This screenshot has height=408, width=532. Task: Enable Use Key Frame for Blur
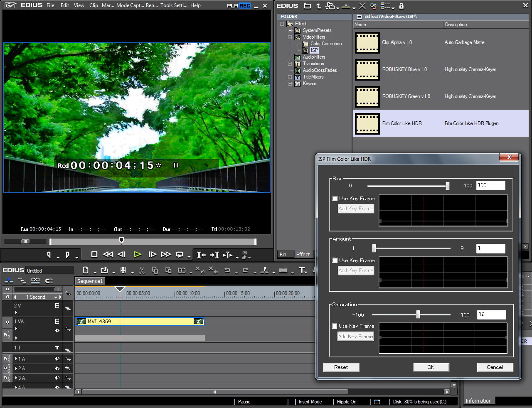pyautogui.click(x=335, y=199)
